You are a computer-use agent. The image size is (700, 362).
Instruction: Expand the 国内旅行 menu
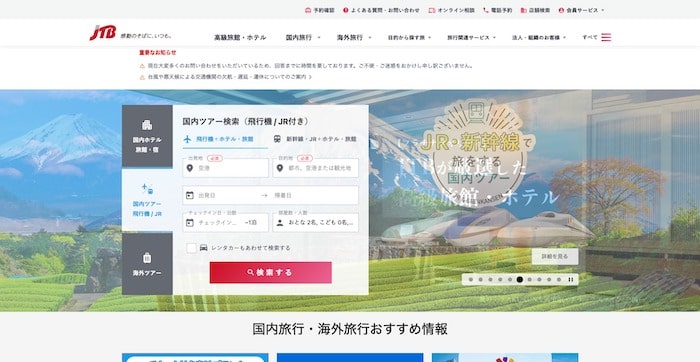(303, 37)
